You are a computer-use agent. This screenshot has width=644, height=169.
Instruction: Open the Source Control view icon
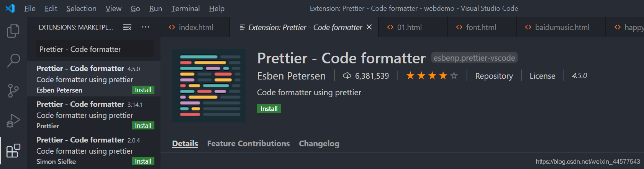click(x=13, y=91)
